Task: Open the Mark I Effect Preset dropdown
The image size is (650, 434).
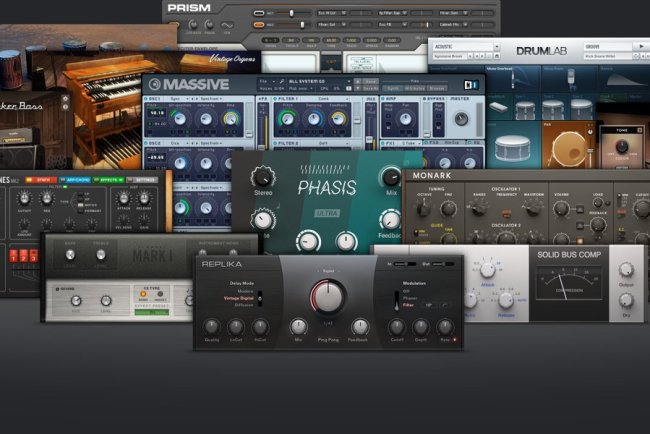Action: point(152,313)
